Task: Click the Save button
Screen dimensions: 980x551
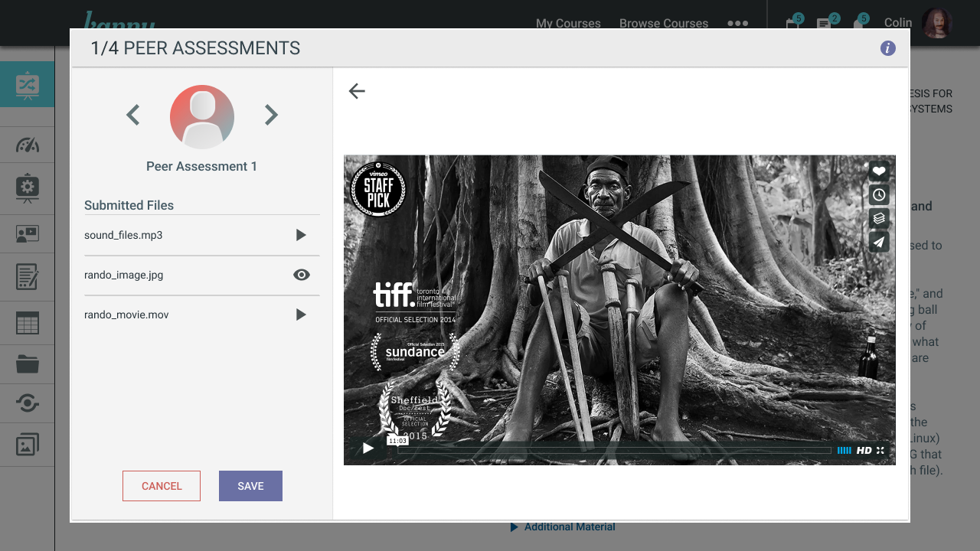Action: tap(250, 486)
